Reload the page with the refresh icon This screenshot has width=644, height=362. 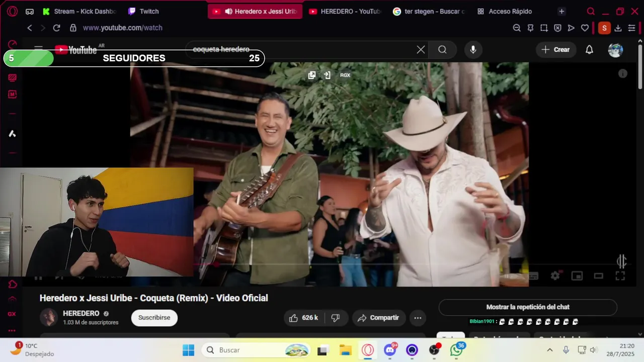click(x=56, y=28)
